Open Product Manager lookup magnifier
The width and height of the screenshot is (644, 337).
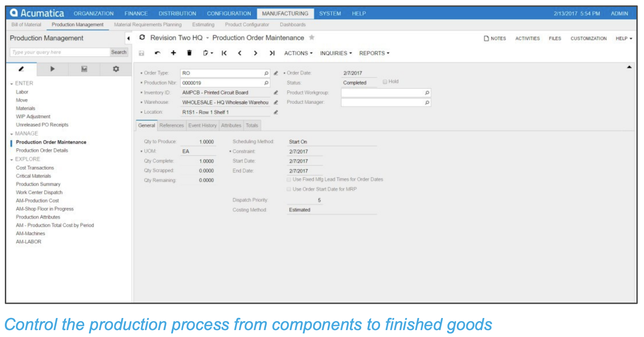(x=427, y=103)
